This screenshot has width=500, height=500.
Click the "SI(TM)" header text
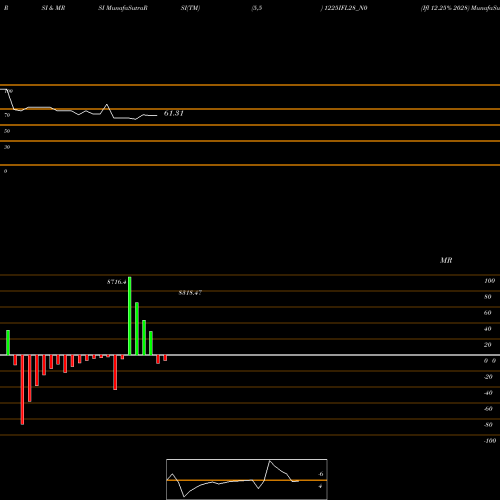click(x=190, y=8)
